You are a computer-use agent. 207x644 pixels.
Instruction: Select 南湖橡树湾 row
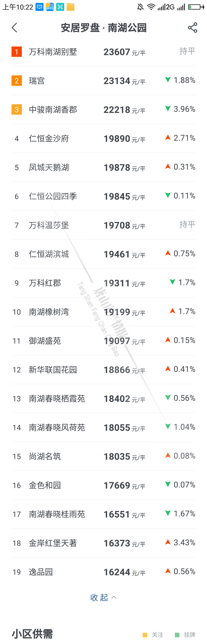pos(49,312)
